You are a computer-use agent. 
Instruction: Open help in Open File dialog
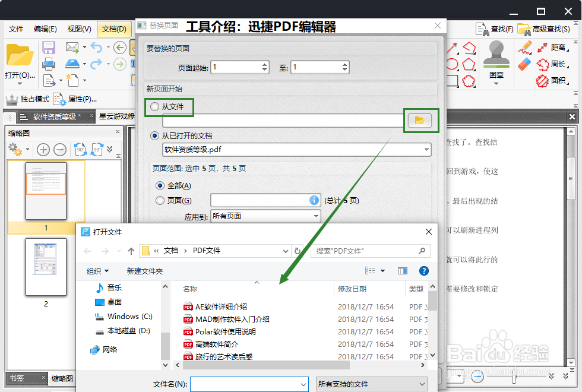[x=424, y=271]
